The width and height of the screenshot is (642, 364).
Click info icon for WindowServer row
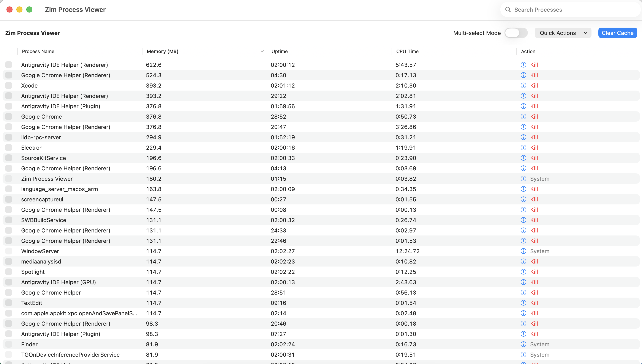(x=523, y=251)
